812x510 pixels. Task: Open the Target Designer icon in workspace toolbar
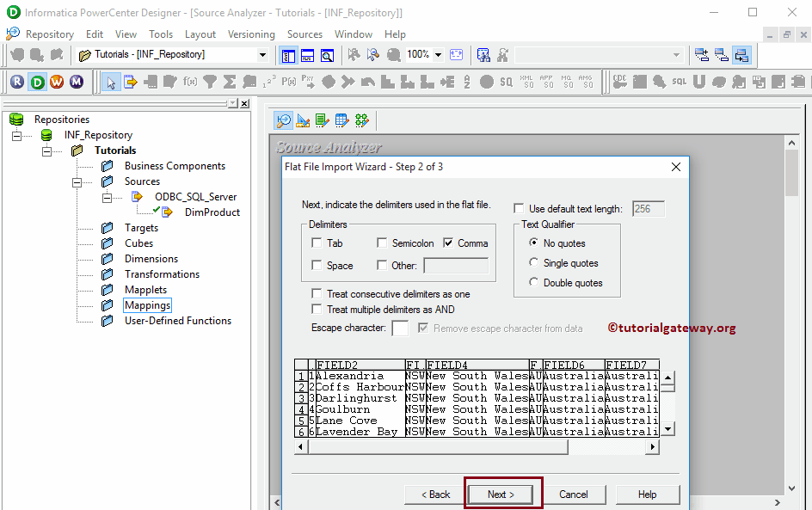point(303,120)
